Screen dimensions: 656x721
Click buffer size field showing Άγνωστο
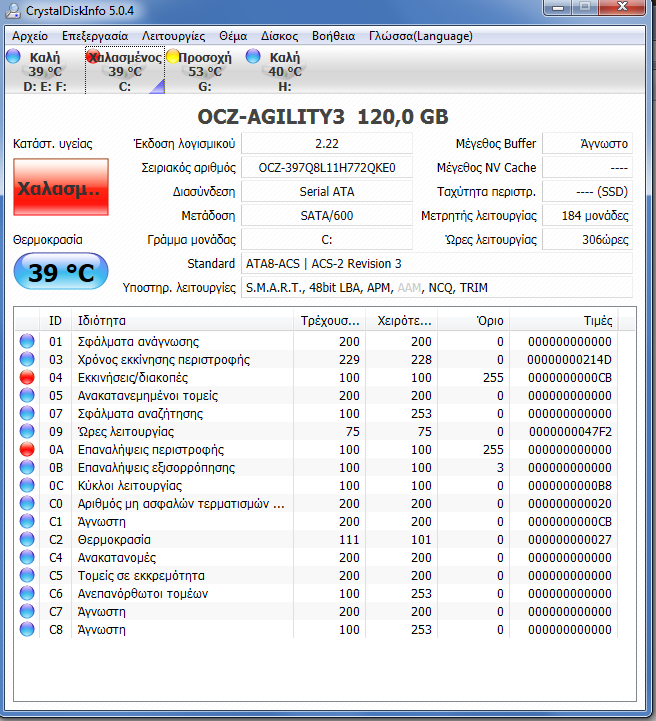(588, 143)
